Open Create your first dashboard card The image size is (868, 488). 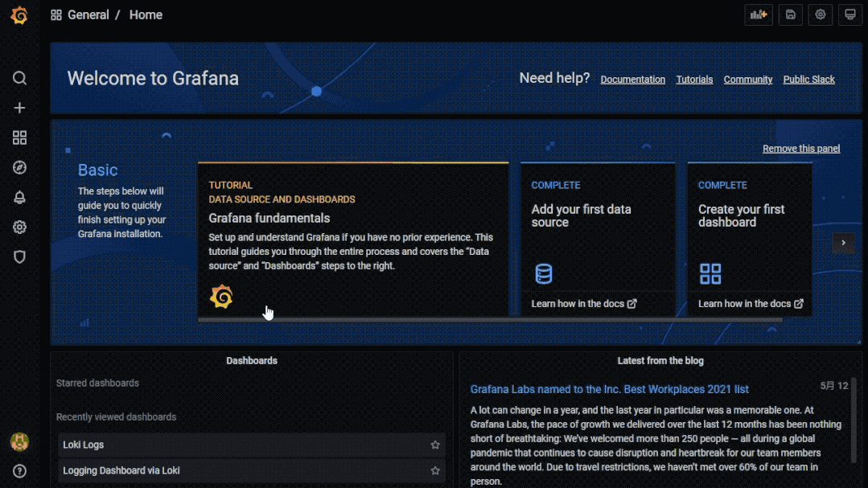(750, 239)
